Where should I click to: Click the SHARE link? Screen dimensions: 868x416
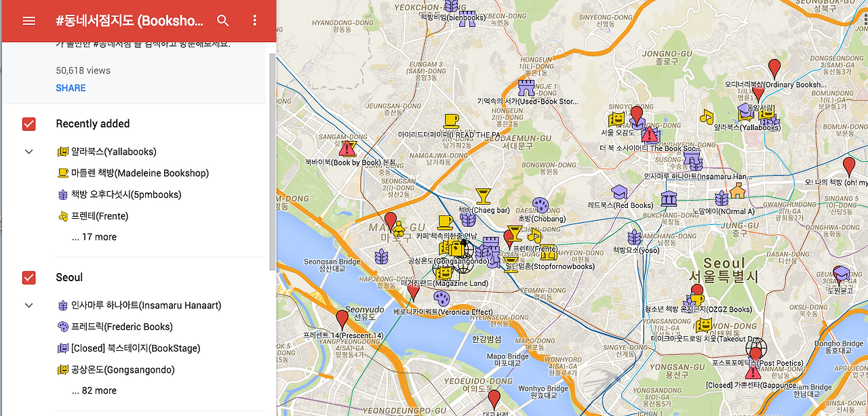point(71,88)
